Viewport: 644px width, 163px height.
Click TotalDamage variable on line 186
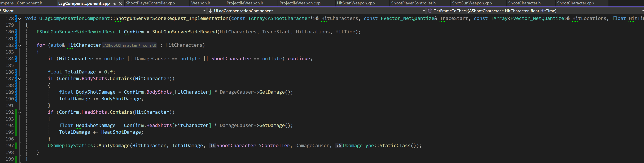tap(80, 72)
